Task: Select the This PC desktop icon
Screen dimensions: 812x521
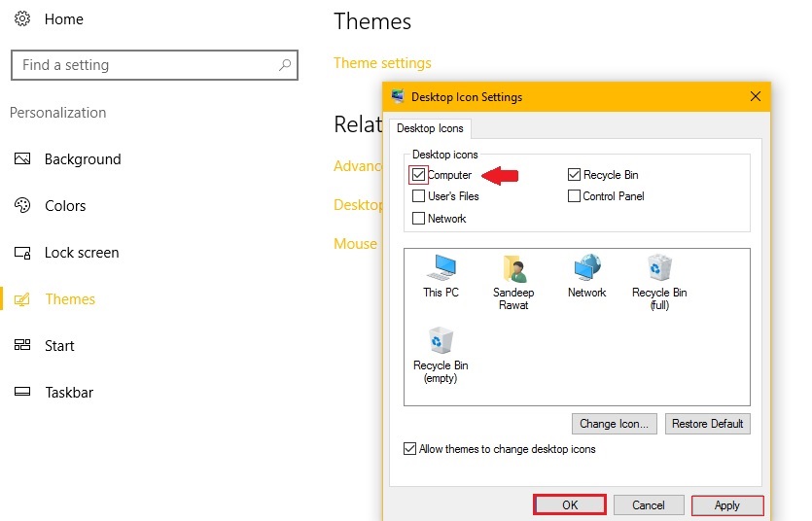Action: coord(441,269)
